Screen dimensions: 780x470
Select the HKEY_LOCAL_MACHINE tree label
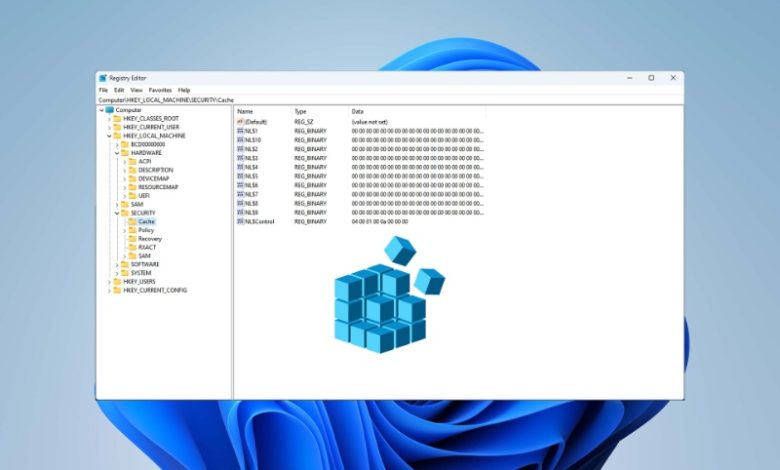tap(154, 136)
